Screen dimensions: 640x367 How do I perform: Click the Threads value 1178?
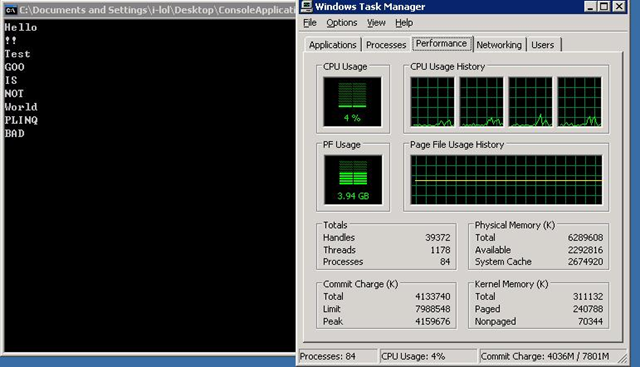click(x=440, y=250)
